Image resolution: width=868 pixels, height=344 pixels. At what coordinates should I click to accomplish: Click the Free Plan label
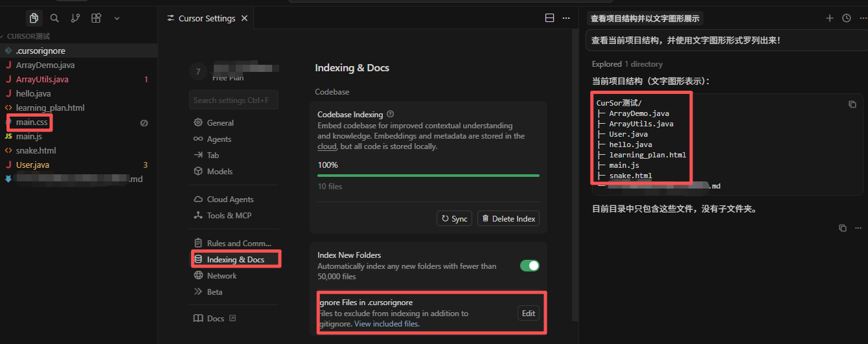pos(228,77)
